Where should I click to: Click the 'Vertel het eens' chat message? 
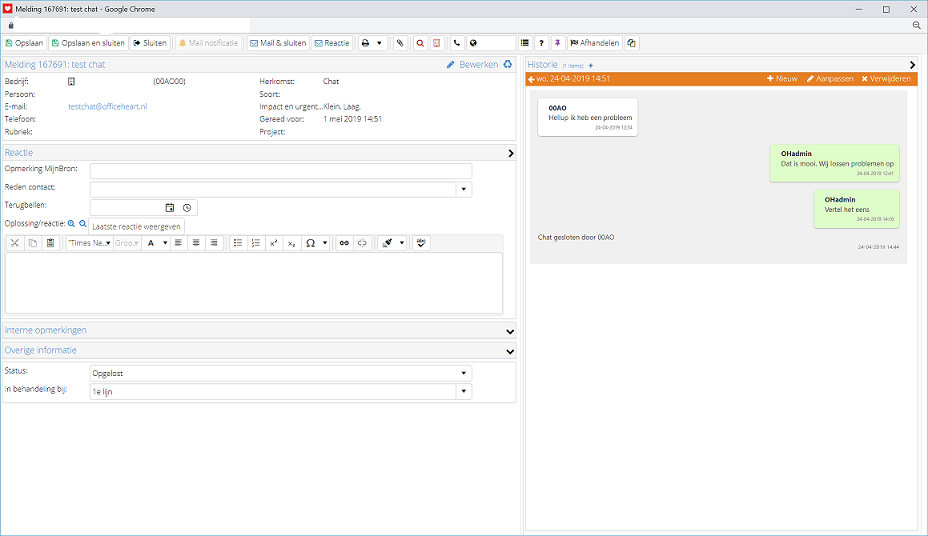coord(856,209)
